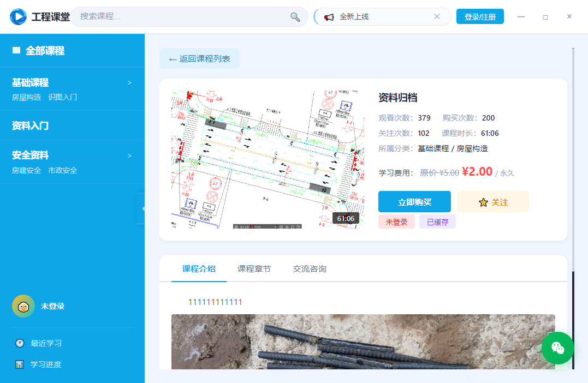Select 安全资料 menu heading
The width and height of the screenshot is (588, 383).
tap(31, 155)
